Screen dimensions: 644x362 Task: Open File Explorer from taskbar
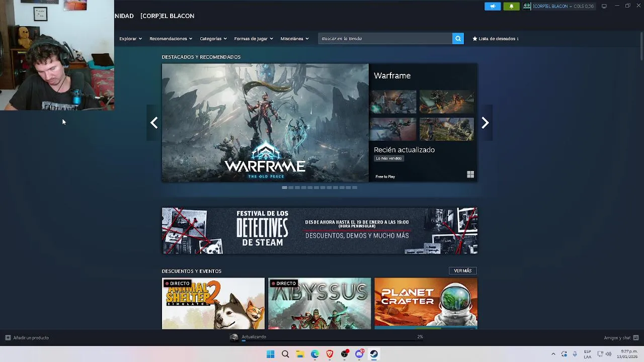pyautogui.click(x=300, y=354)
